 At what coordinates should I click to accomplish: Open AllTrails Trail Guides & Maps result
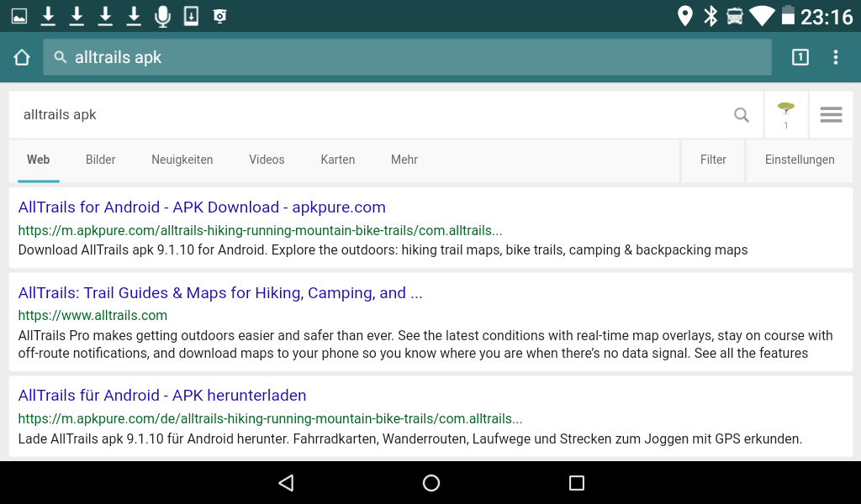pos(220,293)
